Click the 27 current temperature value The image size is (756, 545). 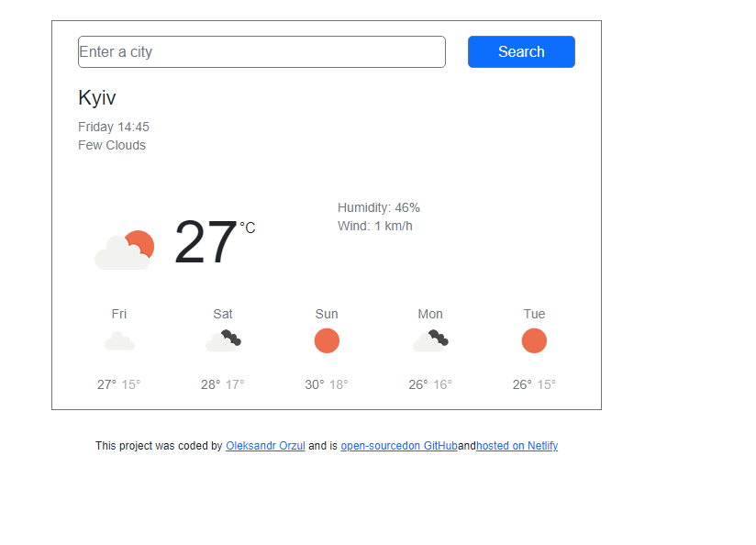(x=206, y=241)
